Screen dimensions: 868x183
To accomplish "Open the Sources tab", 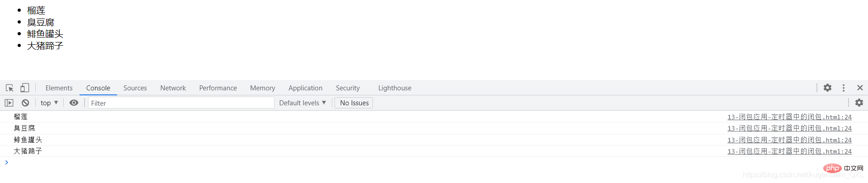I will tap(135, 88).
